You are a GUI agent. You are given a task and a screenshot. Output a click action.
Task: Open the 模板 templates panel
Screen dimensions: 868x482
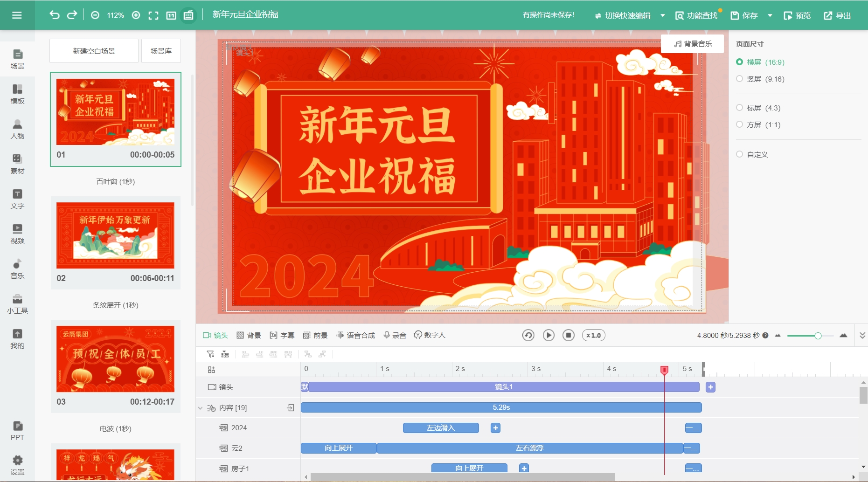pos(17,94)
